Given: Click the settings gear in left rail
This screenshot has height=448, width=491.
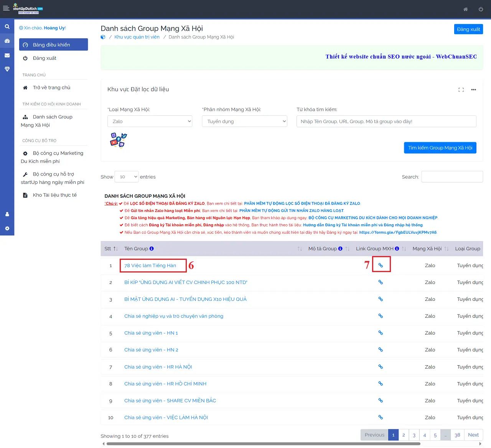Looking at the screenshot, I should (x=7, y=228).
